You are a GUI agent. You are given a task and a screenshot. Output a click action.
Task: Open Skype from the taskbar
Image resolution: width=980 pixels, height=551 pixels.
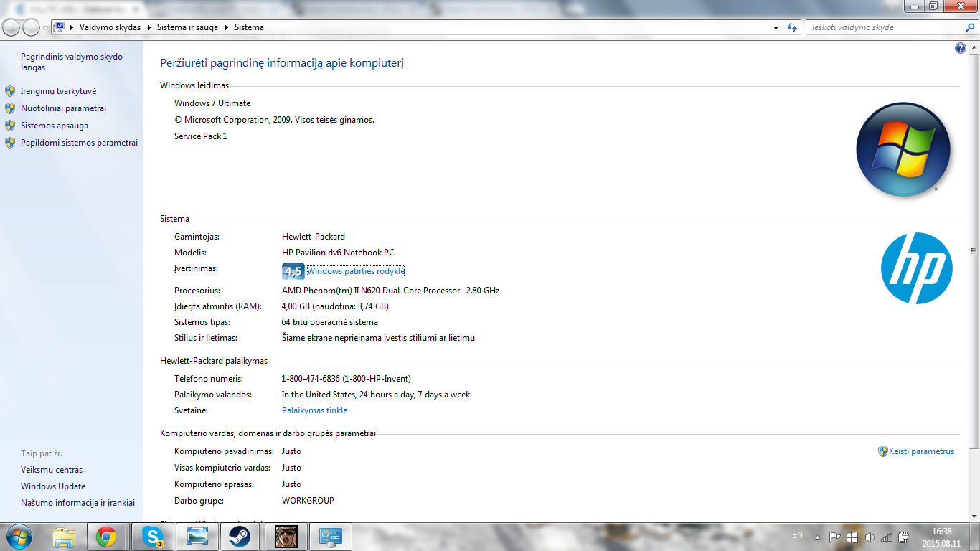point(152,537)
